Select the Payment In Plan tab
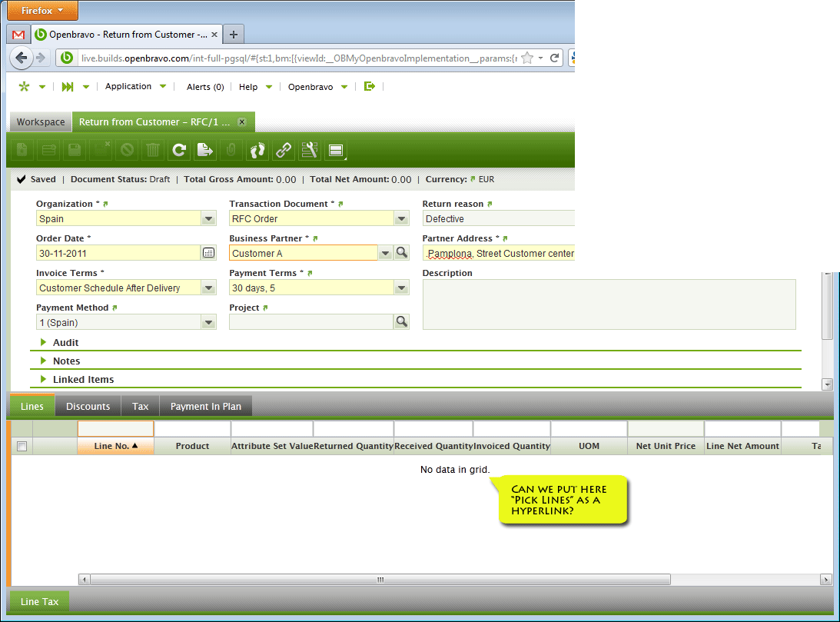 206,406
